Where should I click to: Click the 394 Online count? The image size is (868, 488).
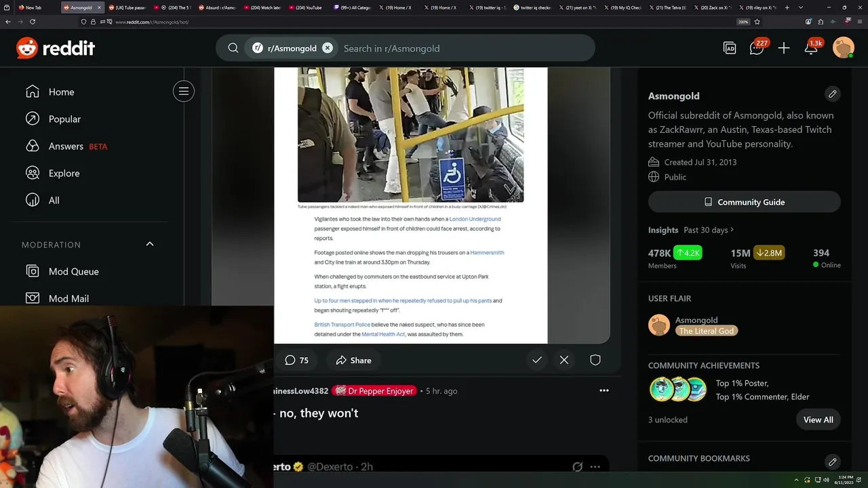coord(827,258)
